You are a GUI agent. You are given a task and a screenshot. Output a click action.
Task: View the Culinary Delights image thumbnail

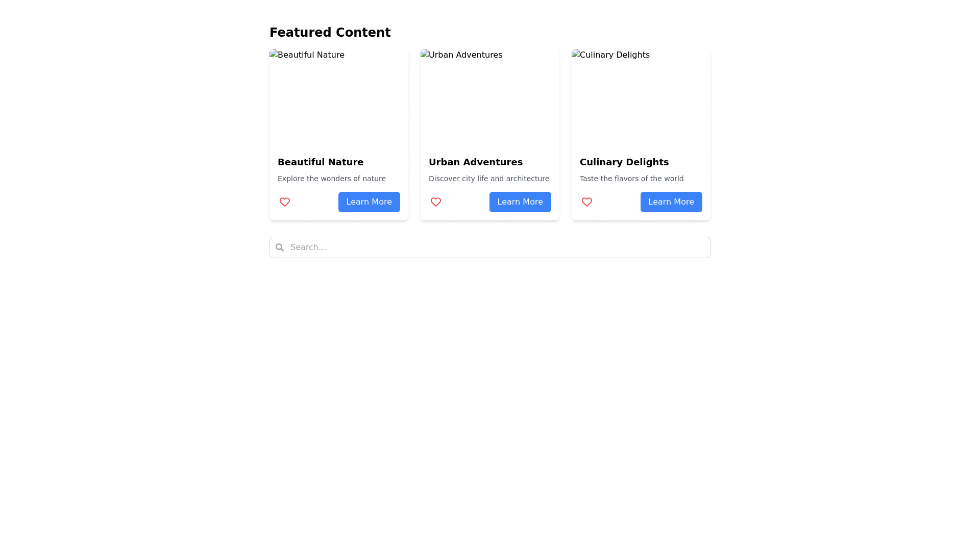point(641,97)
